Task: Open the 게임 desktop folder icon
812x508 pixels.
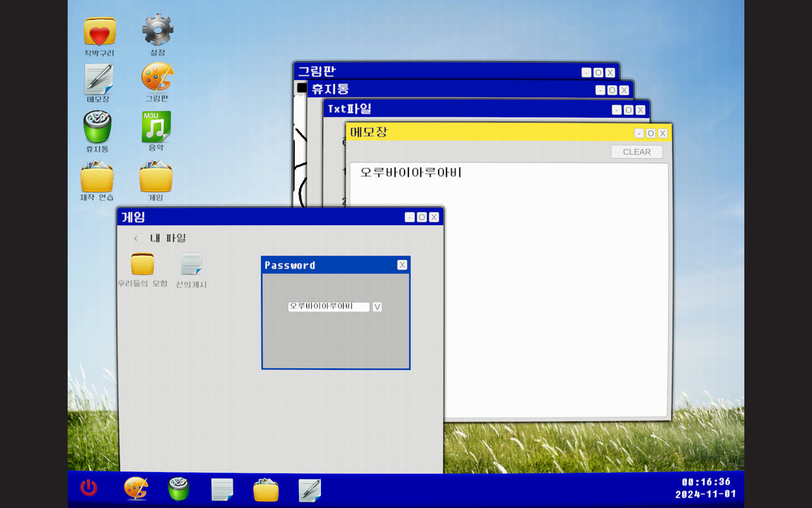Action: tap(156, 177)
